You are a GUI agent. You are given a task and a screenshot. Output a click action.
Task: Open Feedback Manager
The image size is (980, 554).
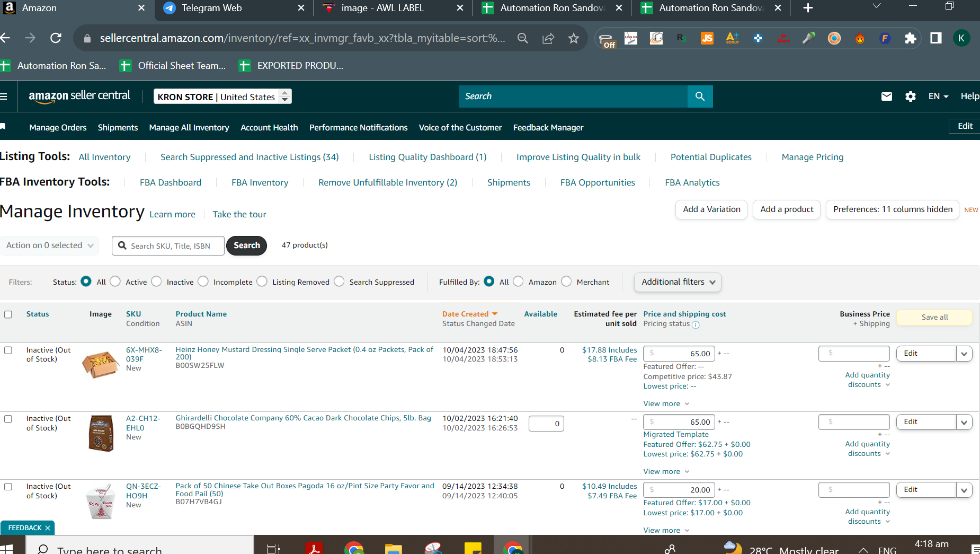[x=548, y=128]
